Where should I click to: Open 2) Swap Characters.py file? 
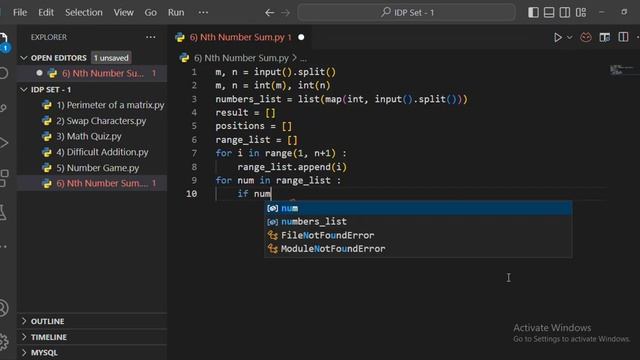(x=94, y=121)
